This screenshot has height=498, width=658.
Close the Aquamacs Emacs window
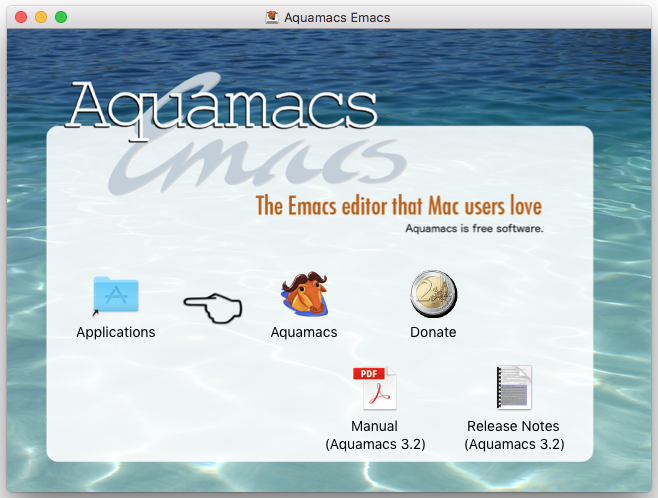[x=21, y=17]
